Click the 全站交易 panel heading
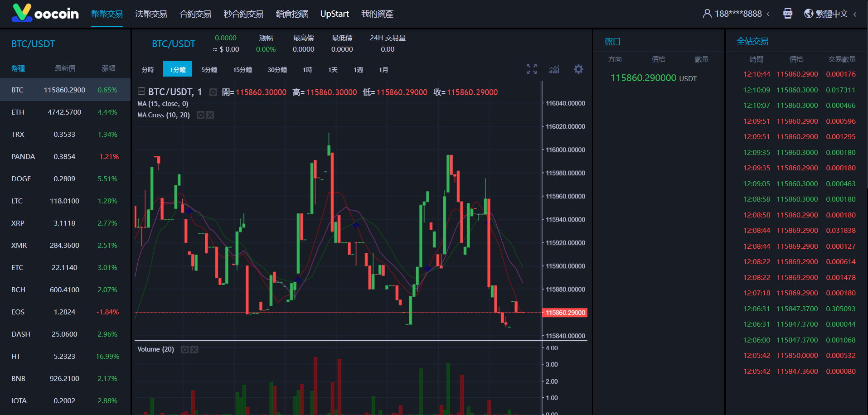 pyautogui.click(x=752, y=41)
